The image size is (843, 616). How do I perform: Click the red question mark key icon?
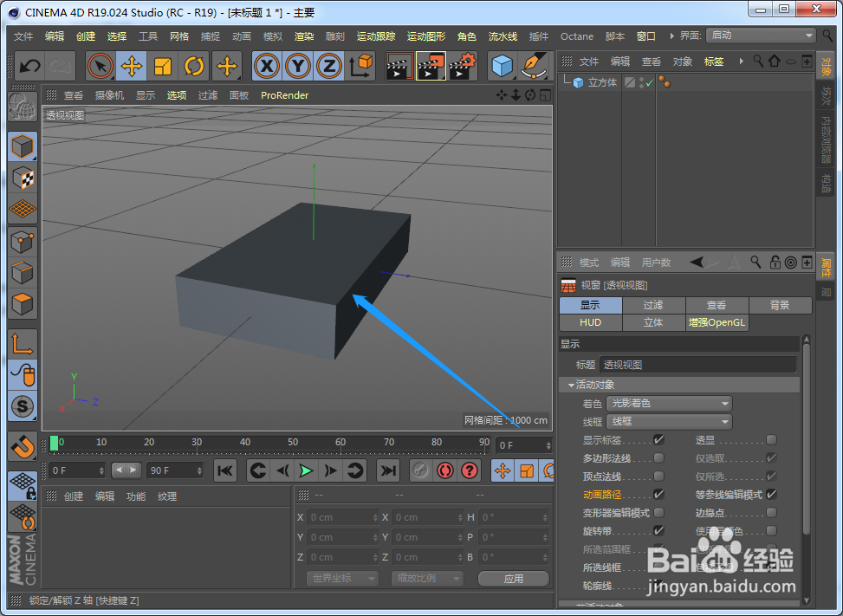click(470, 470)
